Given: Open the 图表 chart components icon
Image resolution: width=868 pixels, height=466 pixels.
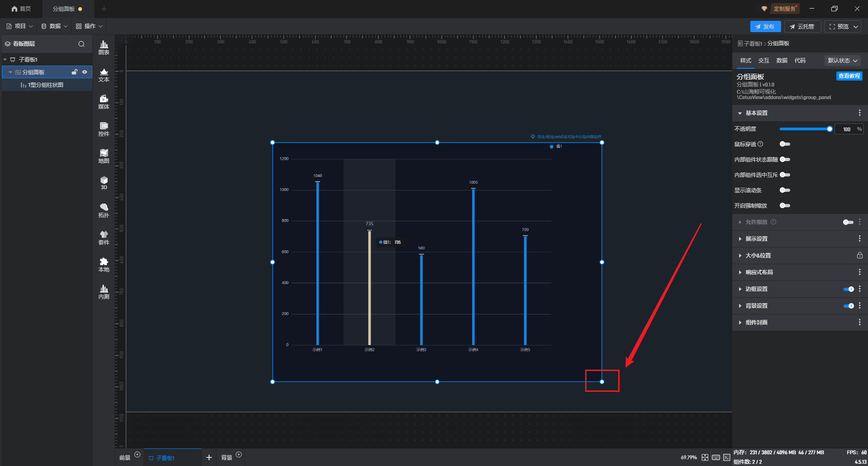Looking at the screenshot, I should pyautogui.click(x=104, y=48).
